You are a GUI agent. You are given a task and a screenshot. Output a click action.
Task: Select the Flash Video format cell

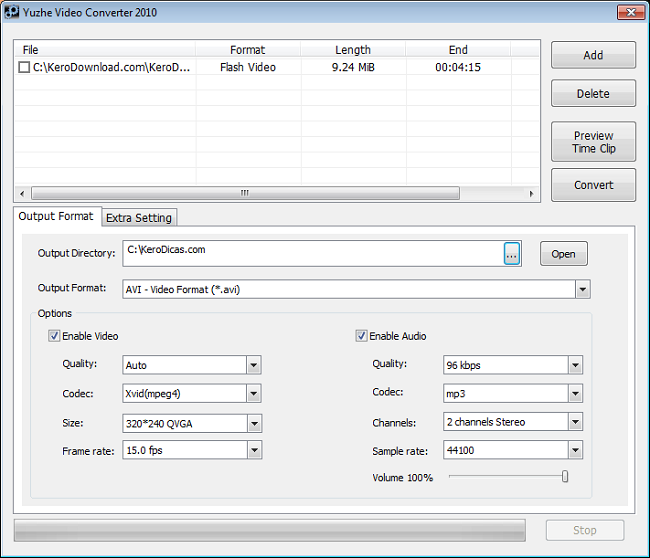point(248,67)
